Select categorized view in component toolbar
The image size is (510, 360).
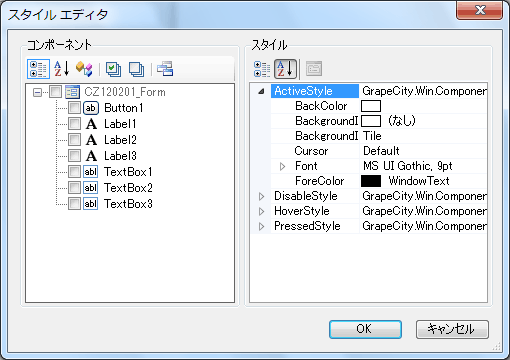(38, 69)
